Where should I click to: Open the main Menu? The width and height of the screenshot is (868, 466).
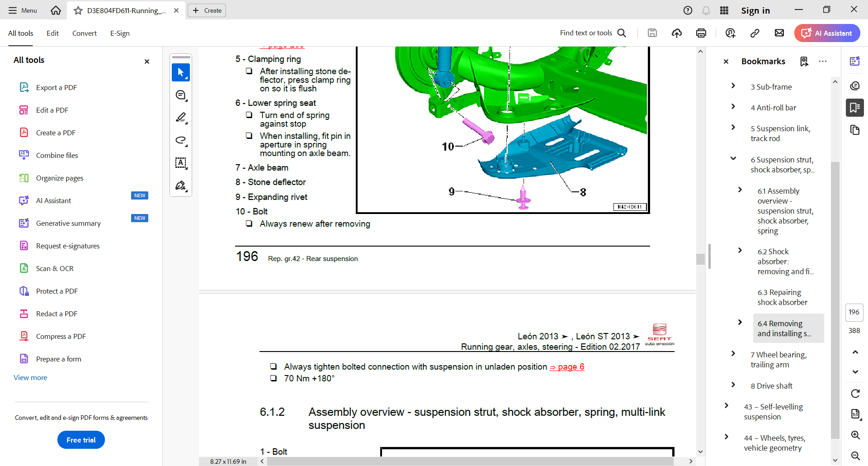pyautogui.click(x=23, y=10)
